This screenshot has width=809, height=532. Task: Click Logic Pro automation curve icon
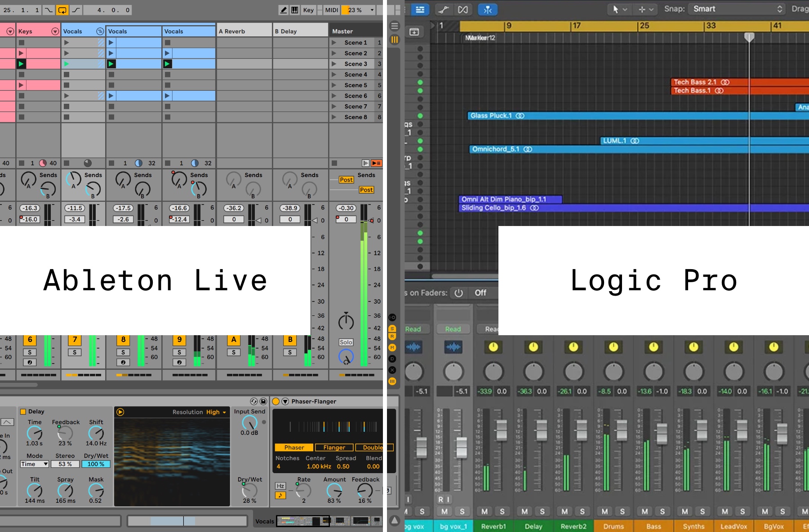coord(444,9)
